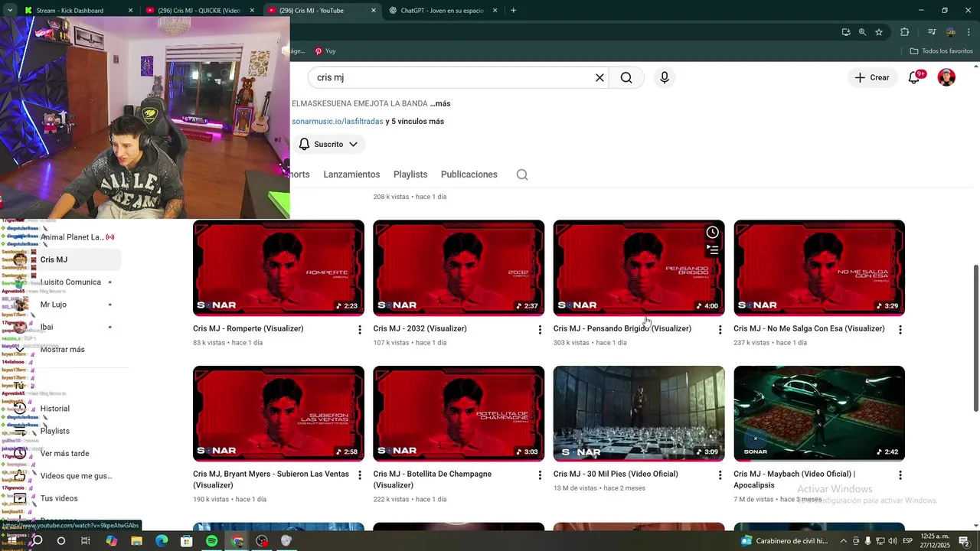Click the install app icon in address bar
This screenshot has height=551, width=980.
(846, 32)
